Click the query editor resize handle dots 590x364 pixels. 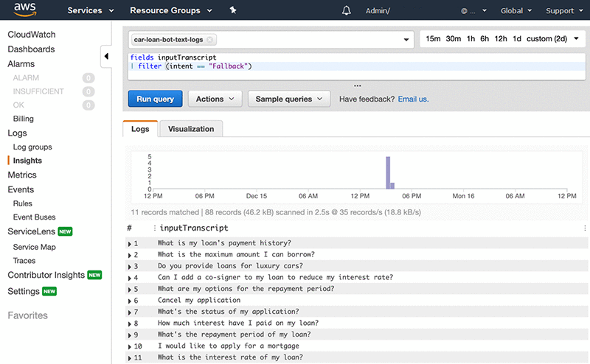pos(358,85)
